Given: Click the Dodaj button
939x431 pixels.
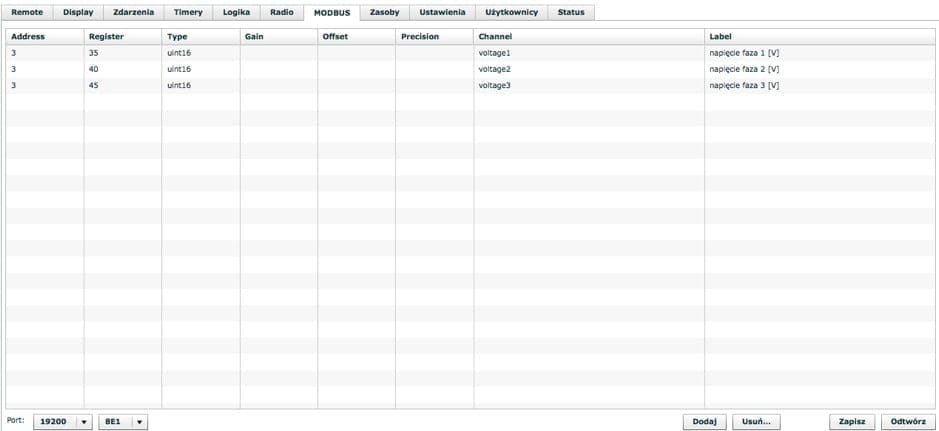Looking at the screenshot, I should (704, 422).
